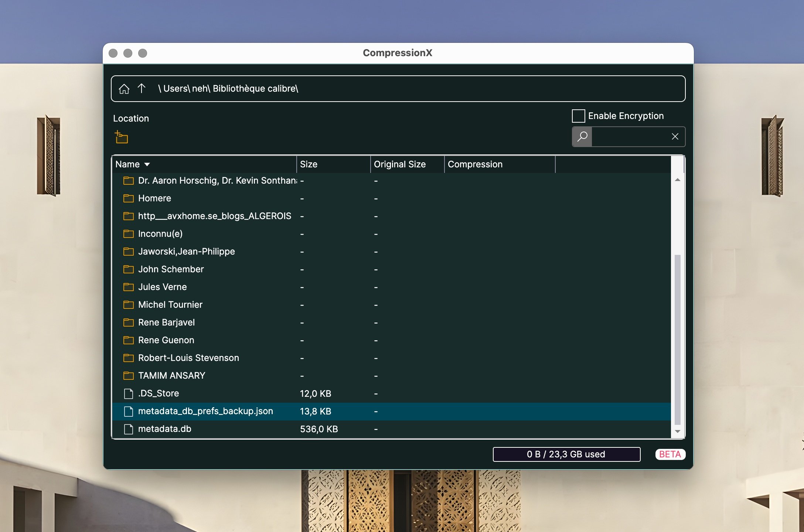Image resolution: width=804 pixels, height=532 pixels.
Task: Click the BETA badge
Action: (670, 454)
